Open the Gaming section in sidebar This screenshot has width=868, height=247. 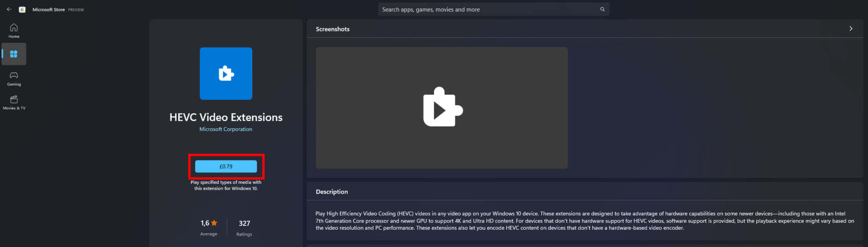click(14, 79)
